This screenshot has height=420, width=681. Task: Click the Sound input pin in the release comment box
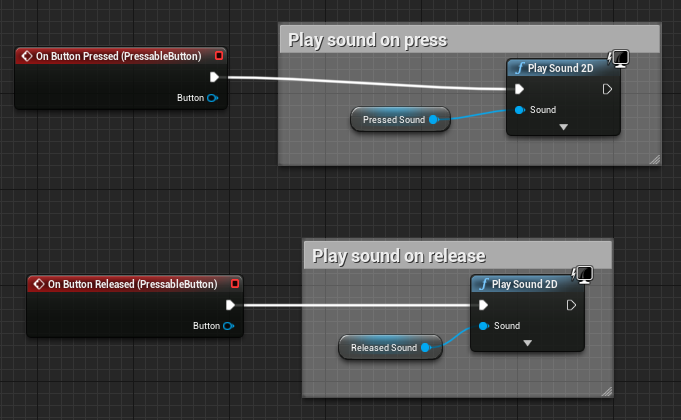pos(483,326)
